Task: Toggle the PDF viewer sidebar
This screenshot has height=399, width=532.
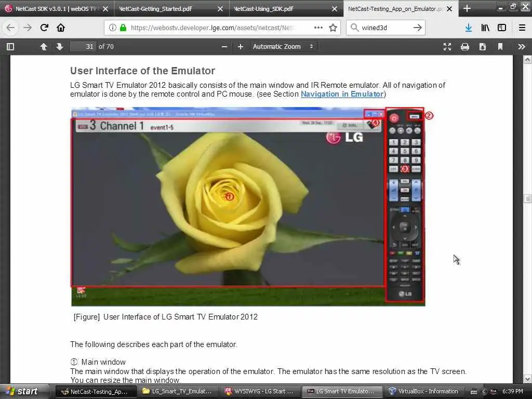Action: [x=10, y=46]
